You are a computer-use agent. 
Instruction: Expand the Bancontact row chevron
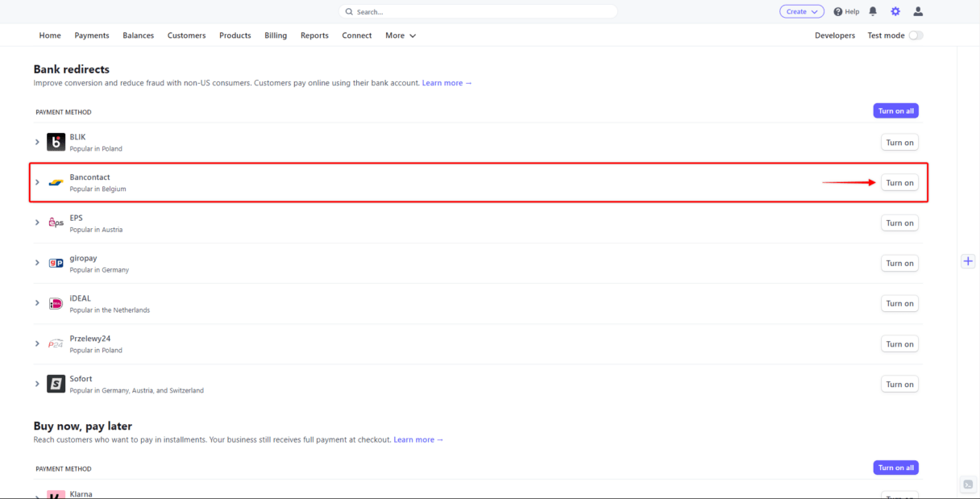coord(37,182)
